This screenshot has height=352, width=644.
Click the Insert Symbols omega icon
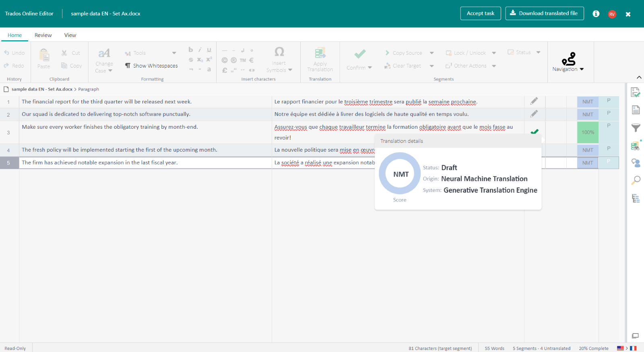(279, 52)
